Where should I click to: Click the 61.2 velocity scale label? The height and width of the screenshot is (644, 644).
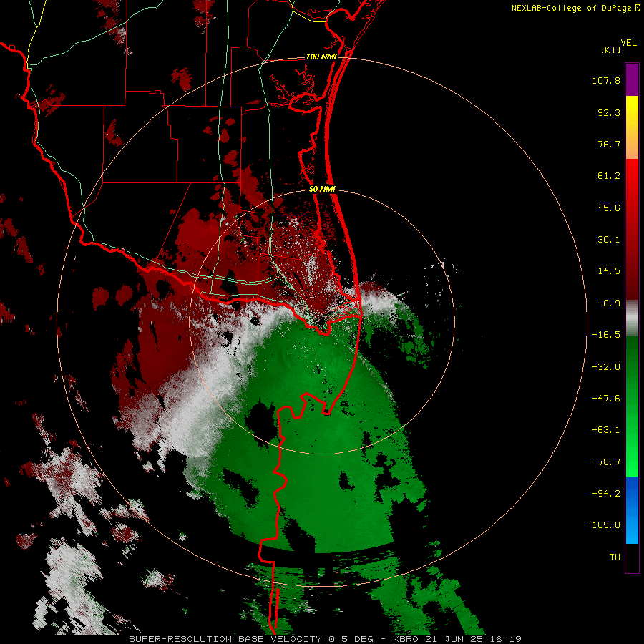pyautogui.click(x=609, y=176)
